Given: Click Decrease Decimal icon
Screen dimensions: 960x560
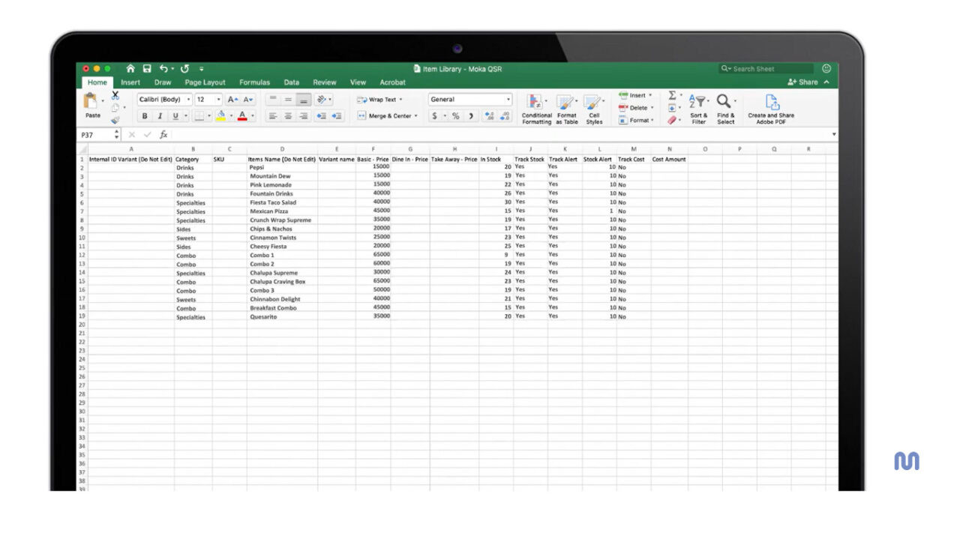Looking at the screenshot, I should (505, 116).
